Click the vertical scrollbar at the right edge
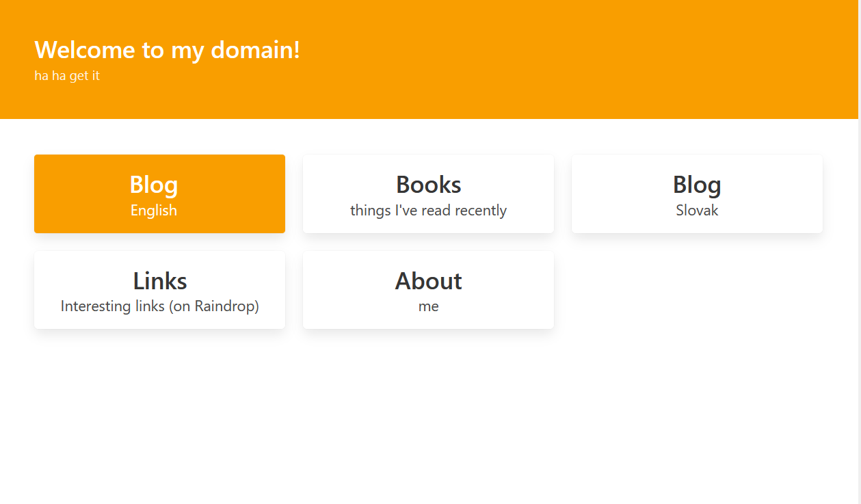The image size is (861, 504). tap(859, 274)
